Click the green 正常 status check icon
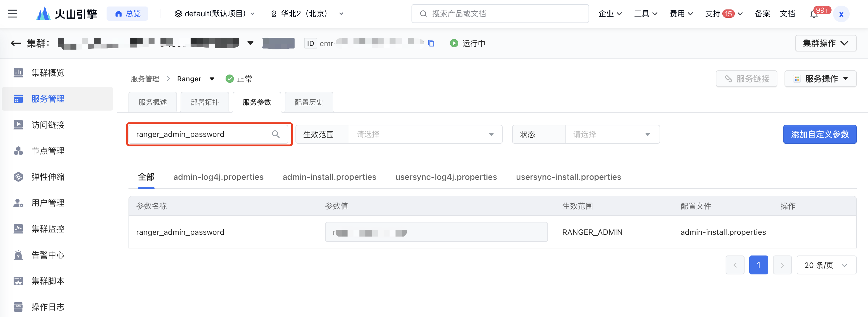Screen dimensions: 868x317 229,79
